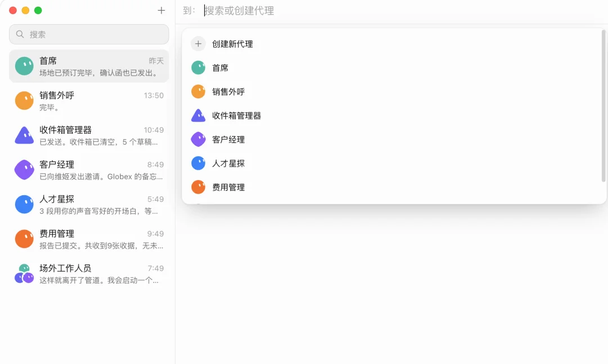Click the 10:49 timestamp

(x=154, y=130)
